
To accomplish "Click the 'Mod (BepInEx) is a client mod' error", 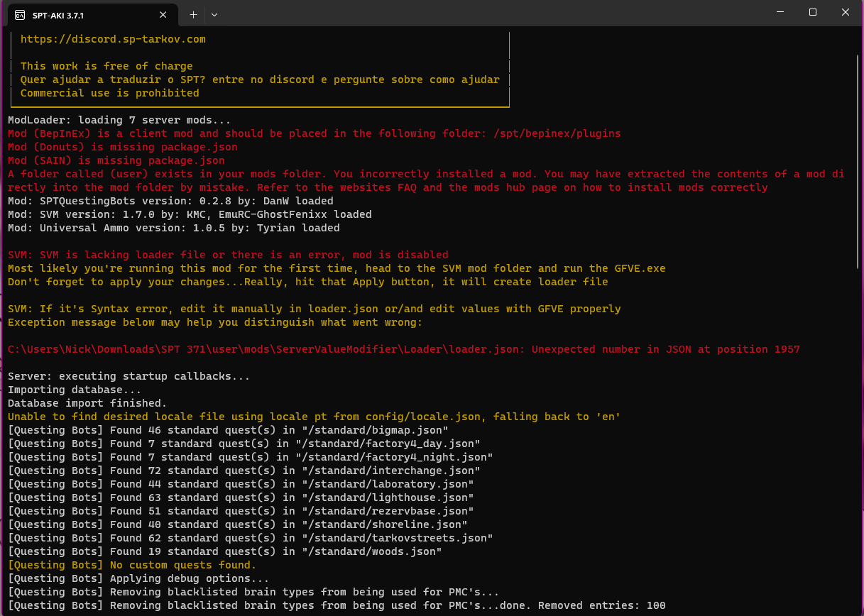I will [315, 133].
